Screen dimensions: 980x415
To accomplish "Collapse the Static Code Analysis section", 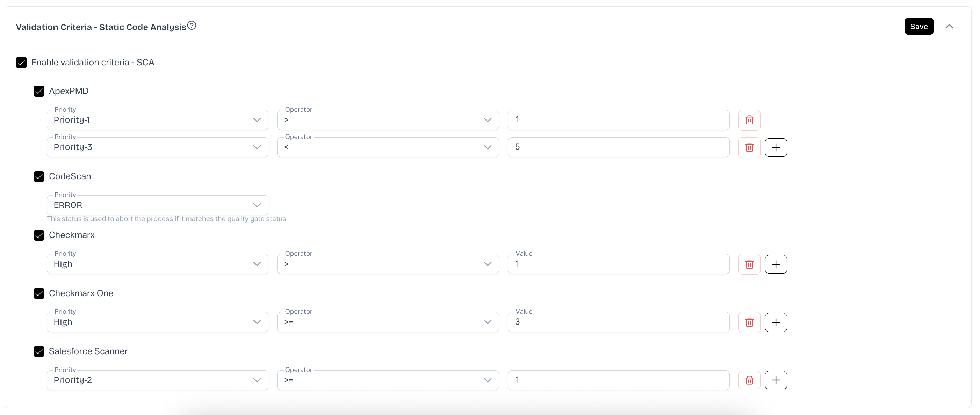I will point(949,26).
